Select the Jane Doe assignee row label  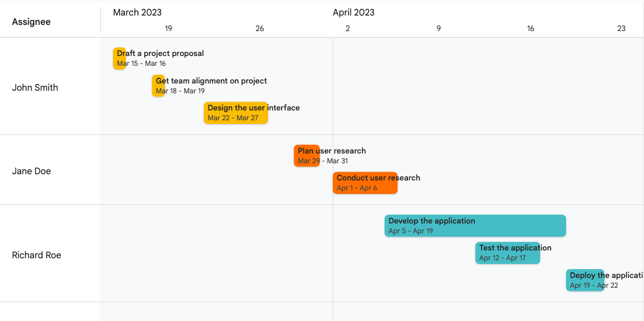pyautogui.click(x=32, y=171)
